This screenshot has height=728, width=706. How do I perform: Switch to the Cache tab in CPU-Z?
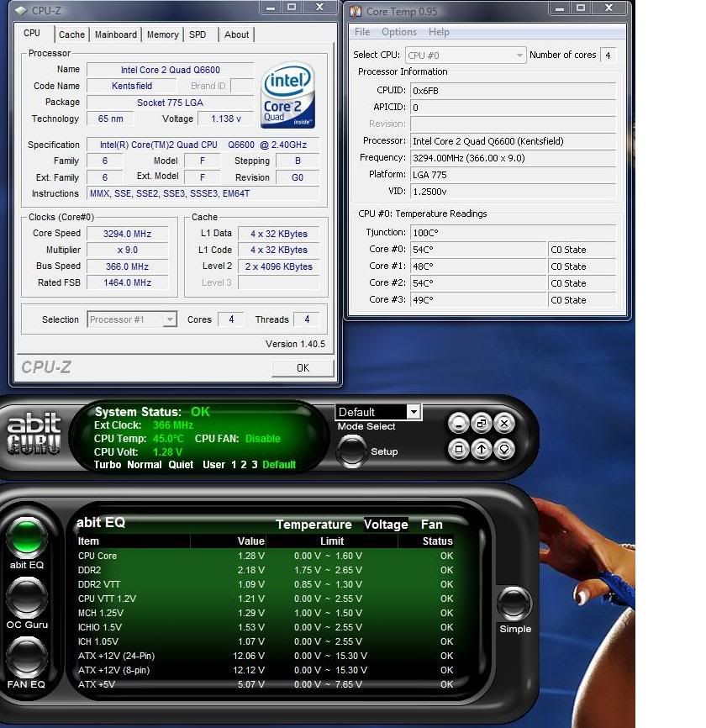71,34
